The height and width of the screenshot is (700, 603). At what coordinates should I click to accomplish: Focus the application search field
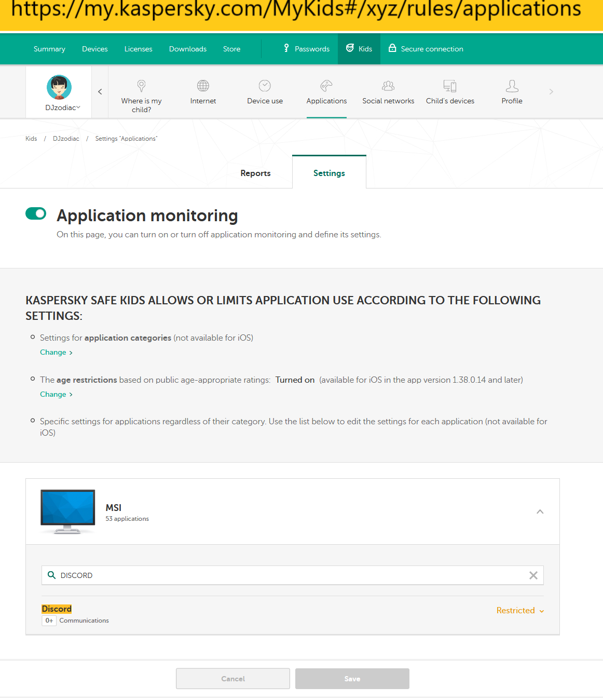click(293, 575)
